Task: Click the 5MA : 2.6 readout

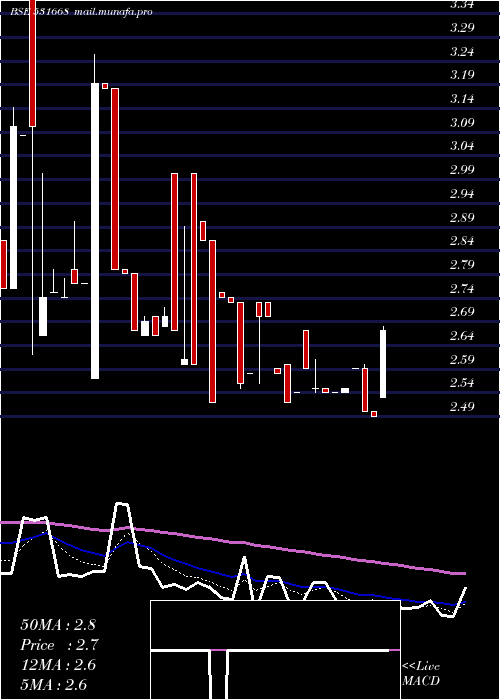Action: (54, 685)
